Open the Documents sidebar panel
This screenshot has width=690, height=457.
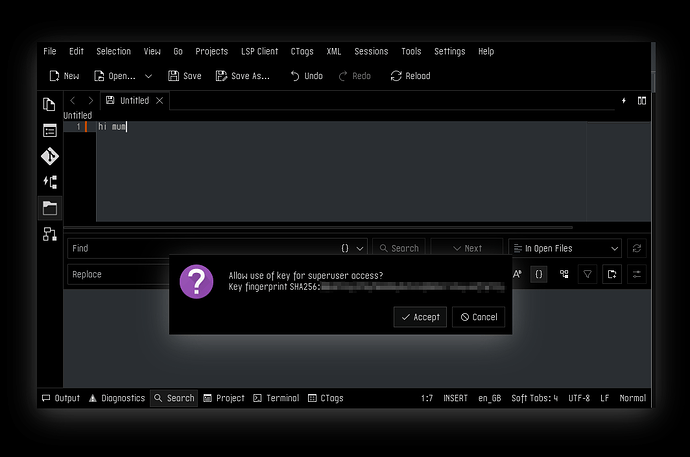coord(49,104)
